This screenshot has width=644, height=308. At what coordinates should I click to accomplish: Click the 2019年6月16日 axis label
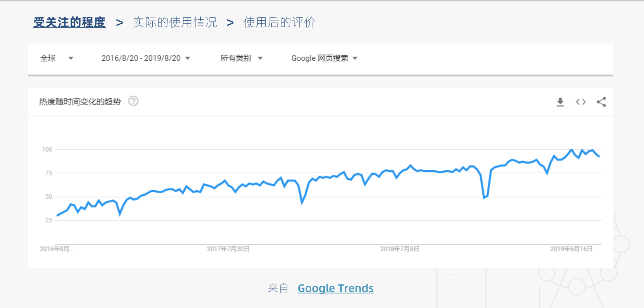[x=571, y=249]
